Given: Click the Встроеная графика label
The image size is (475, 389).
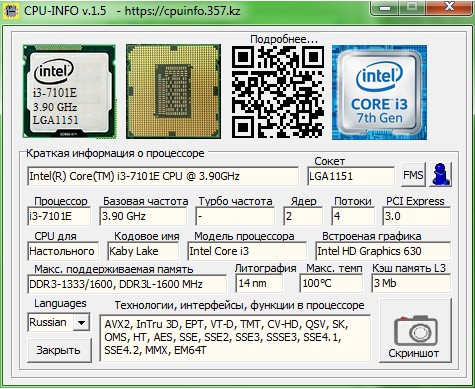Looking at the screenshot, I should (x=372, y=236).
